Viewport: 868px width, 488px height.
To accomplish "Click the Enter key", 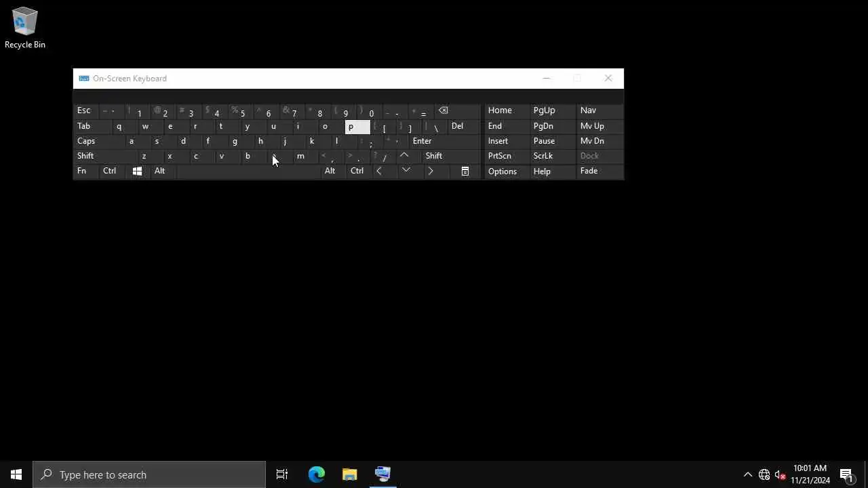I will 444,141.
